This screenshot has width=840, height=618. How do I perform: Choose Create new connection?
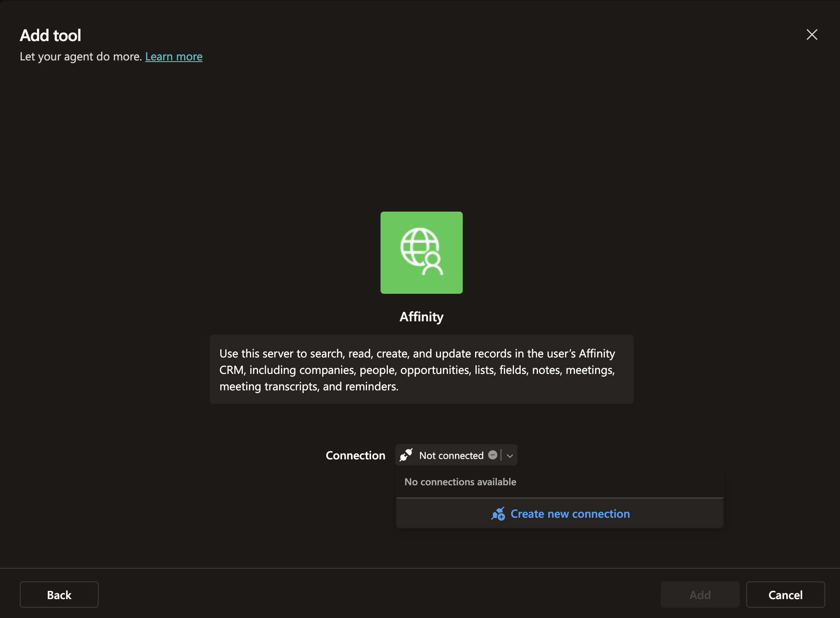coord(559,514)
